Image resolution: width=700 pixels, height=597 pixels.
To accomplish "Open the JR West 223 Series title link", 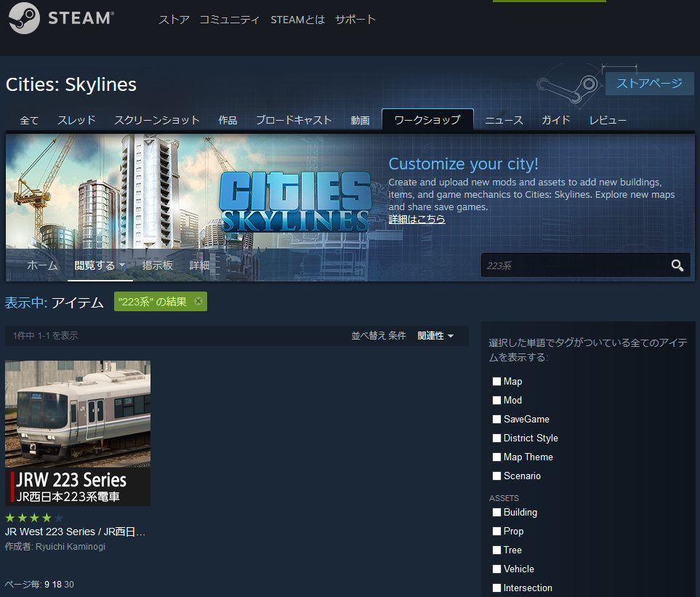I will tap(75, 532).
